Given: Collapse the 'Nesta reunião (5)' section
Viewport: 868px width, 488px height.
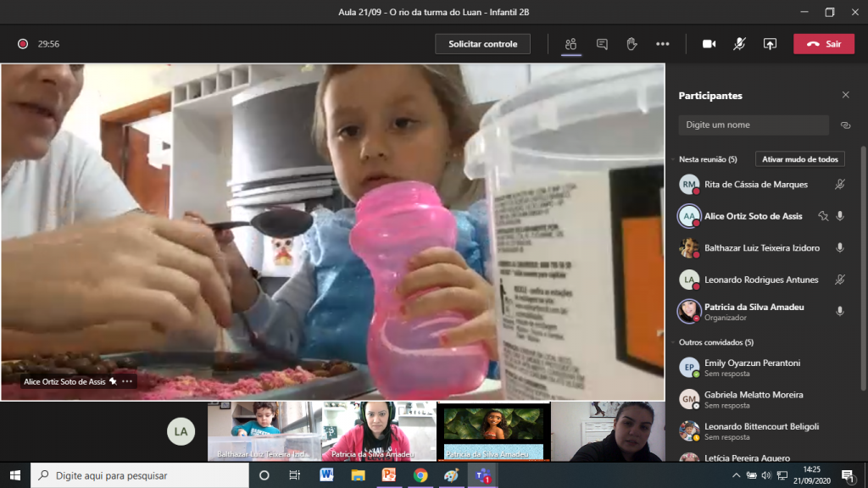Looking at the screenshot, I should 672,159.
